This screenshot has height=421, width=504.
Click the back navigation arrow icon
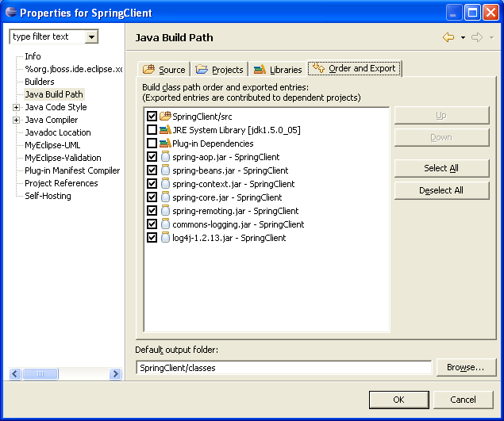pos(448,37)
